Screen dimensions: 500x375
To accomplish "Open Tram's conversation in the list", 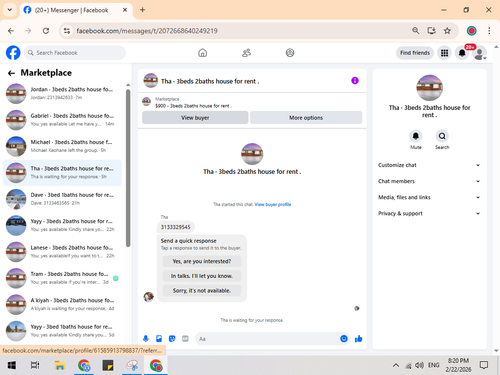I will pyautogui.click(x=62, y=278).
